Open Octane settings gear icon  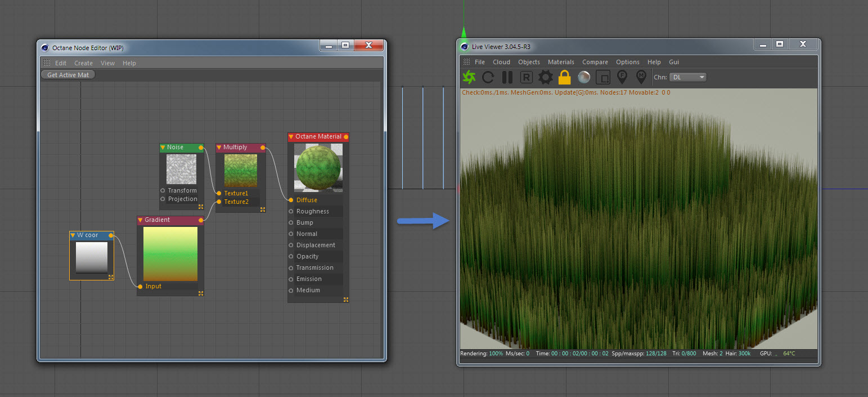(546, 77)
